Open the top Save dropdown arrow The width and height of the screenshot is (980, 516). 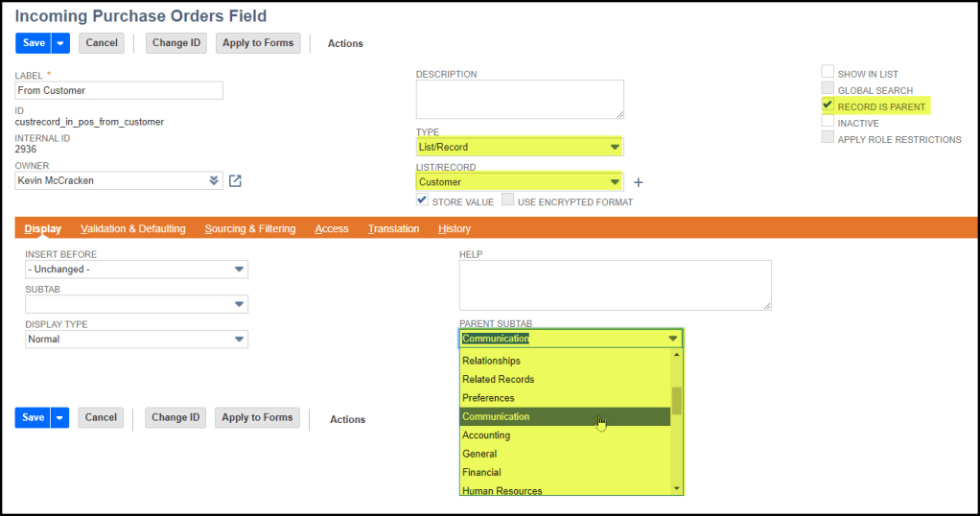[x=60, y=43]
